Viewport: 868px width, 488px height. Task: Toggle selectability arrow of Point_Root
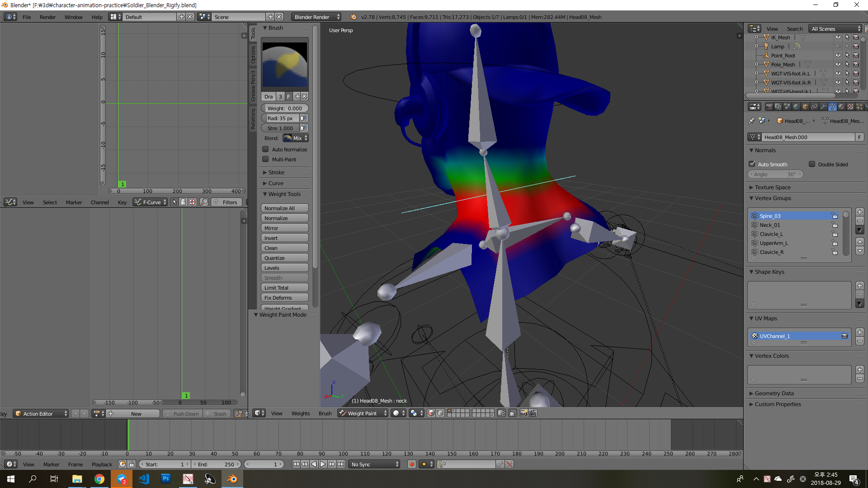click(847, 55)
